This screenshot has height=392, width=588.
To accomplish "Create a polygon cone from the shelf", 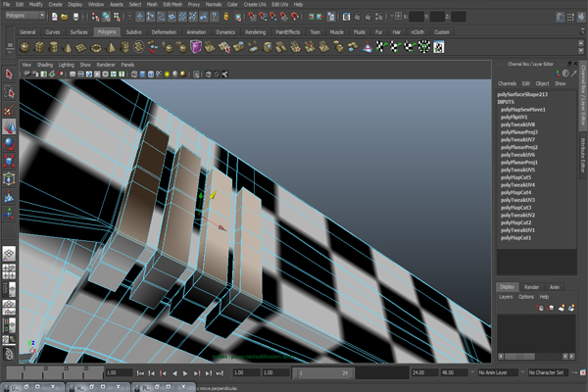I will (x=68, y=47).
